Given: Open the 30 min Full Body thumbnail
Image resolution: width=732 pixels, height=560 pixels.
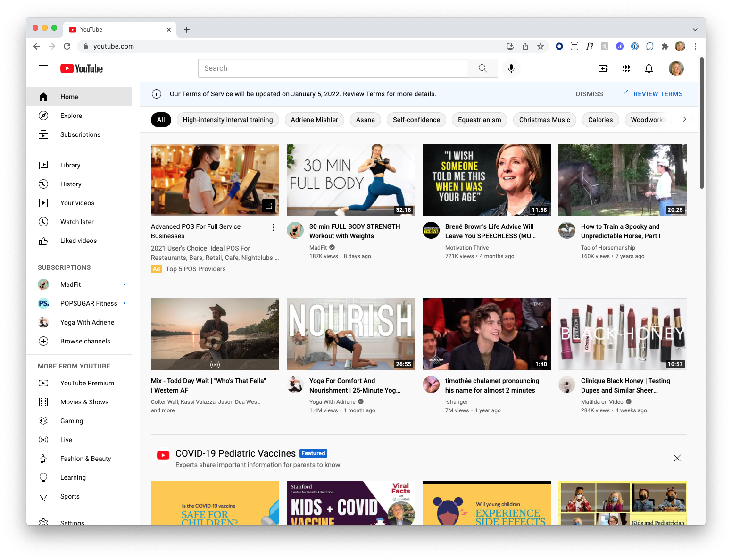Looking at the screenshot, I should point(351,180).
